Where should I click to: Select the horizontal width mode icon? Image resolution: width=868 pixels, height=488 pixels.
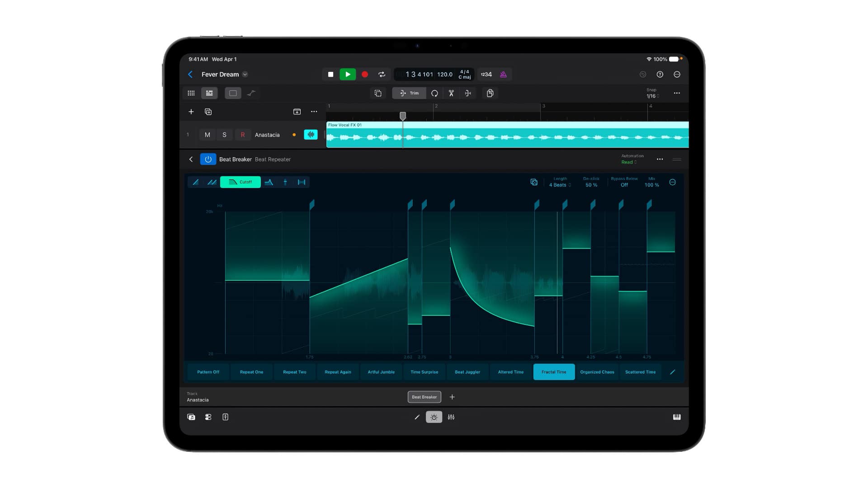(302, 182)
